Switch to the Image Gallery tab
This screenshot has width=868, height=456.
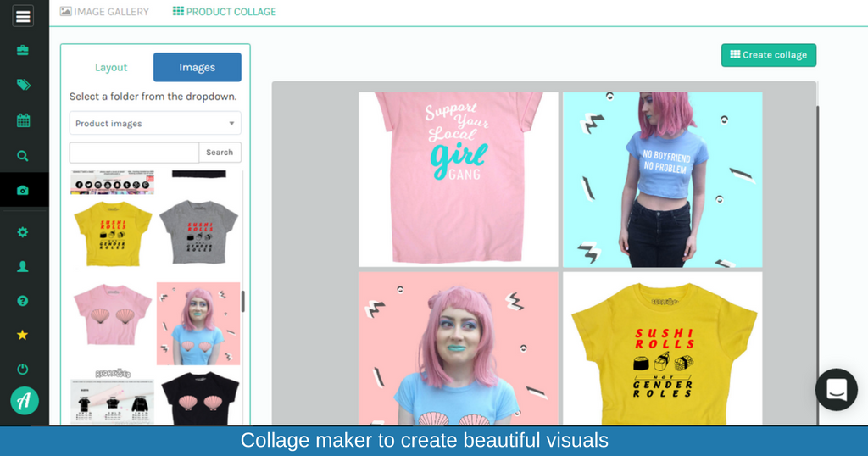pos(104,12)
